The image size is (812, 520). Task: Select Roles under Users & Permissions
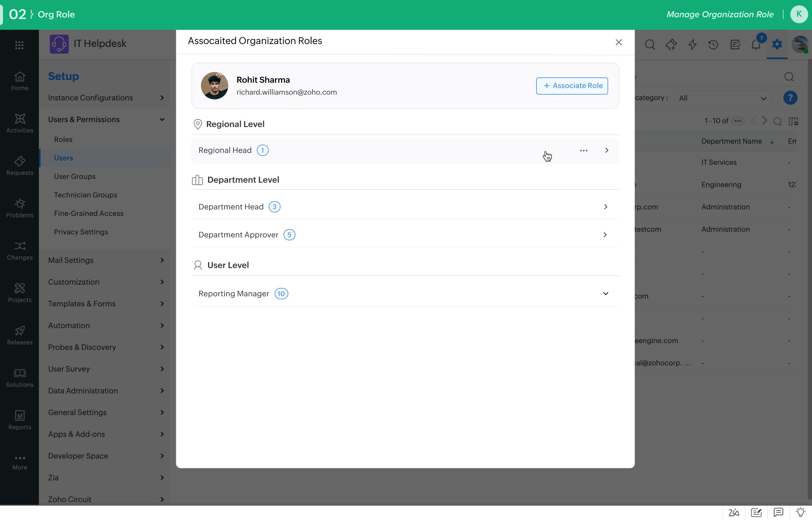tap(63, 140)
